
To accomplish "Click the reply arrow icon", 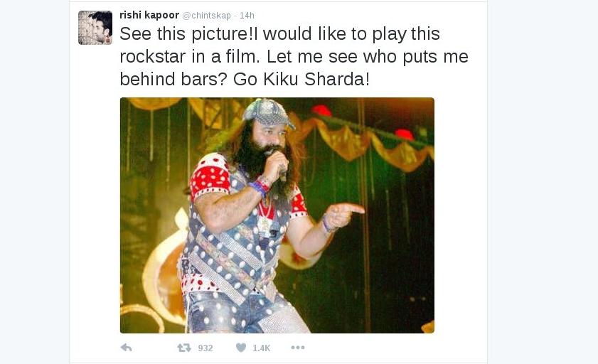I will coord(127,347).
